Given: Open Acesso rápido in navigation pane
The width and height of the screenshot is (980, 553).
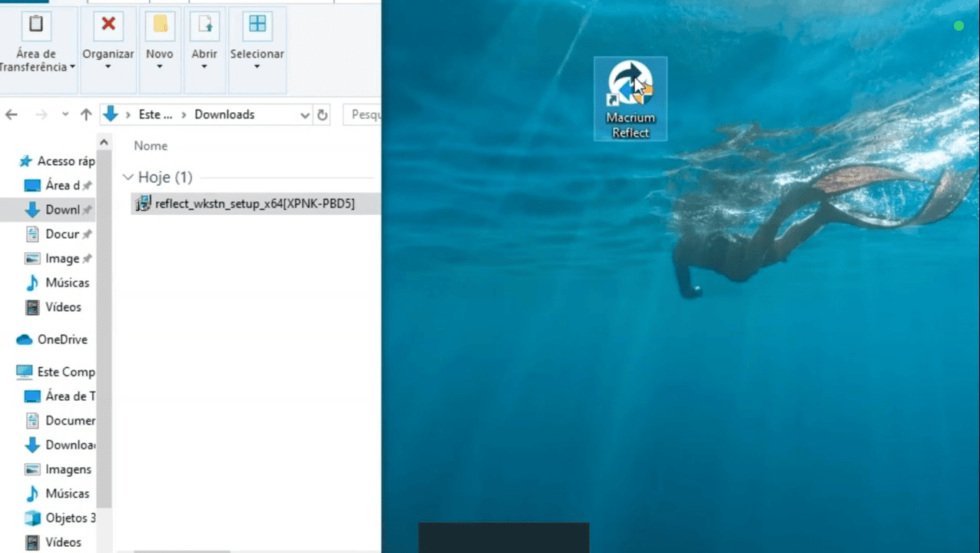Looking at the screenshot, I should [x=58, y=161].
